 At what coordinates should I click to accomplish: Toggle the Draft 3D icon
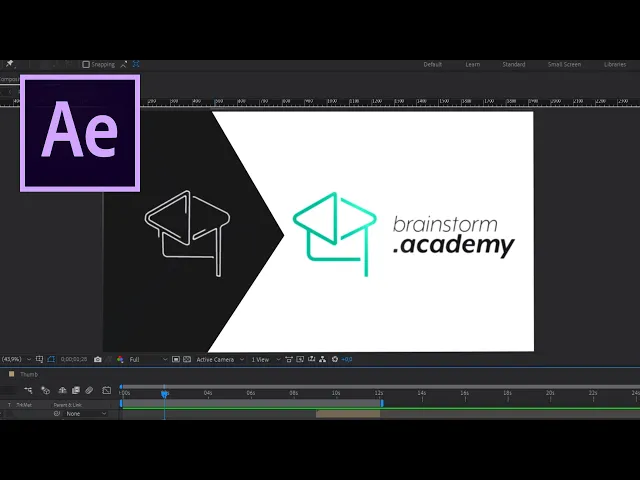tap(45, 391)
